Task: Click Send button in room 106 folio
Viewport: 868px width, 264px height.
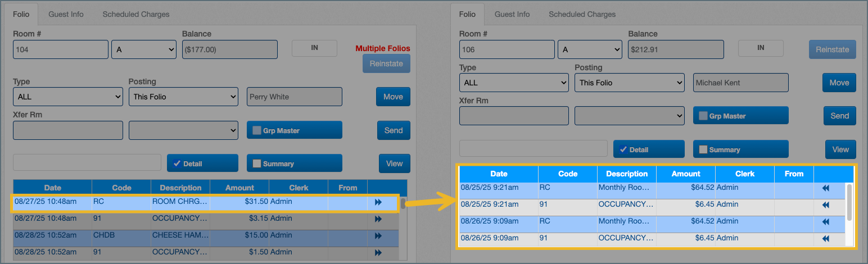Action: [839, 116]
